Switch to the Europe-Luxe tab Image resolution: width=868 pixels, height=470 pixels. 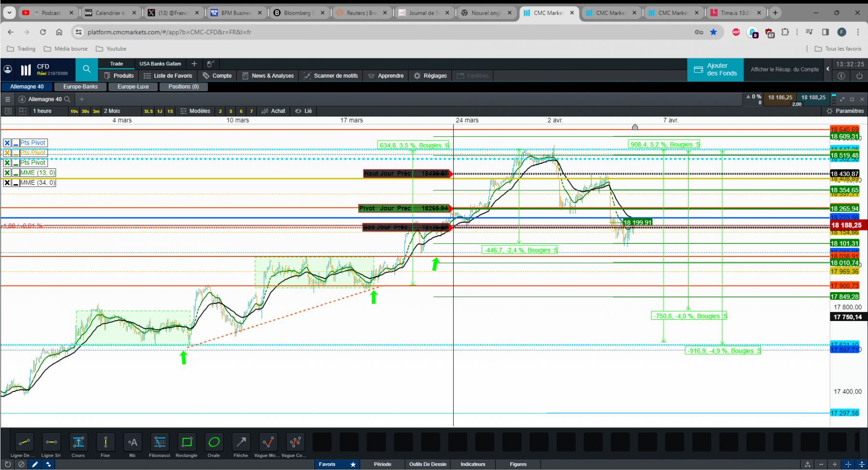(133, 87)
